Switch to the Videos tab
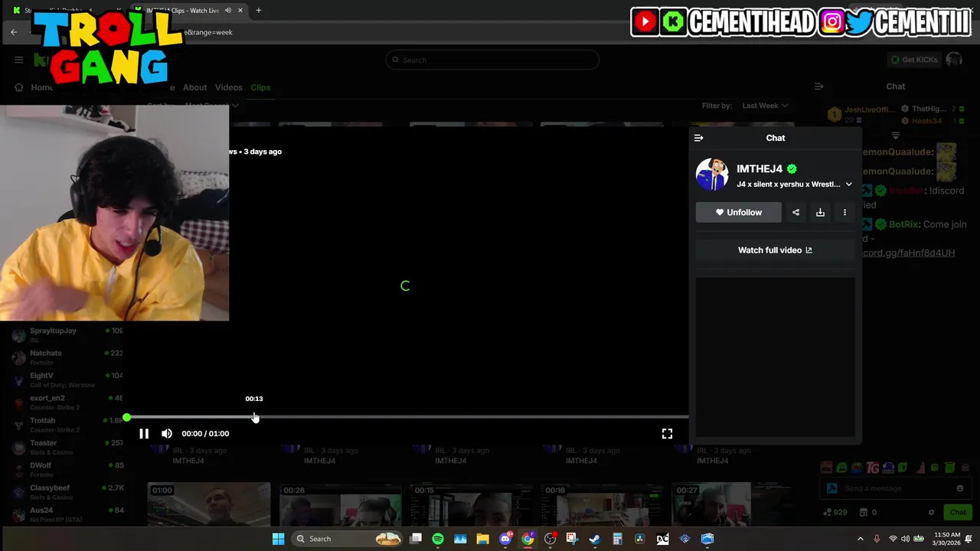Viewport: 980px width, 551px height. (x=228, y=87)
